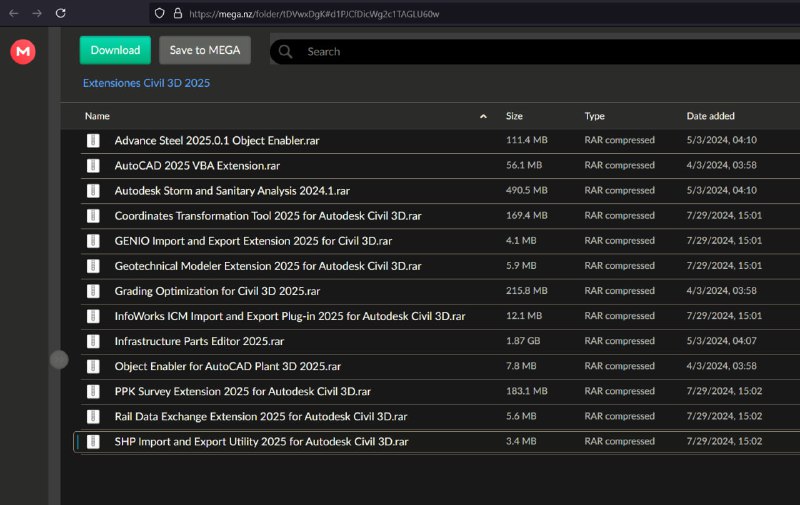The image size is (800, 505).
Task: Click archive icon of PPK Survey Extension row
Action: click(93, 391)
